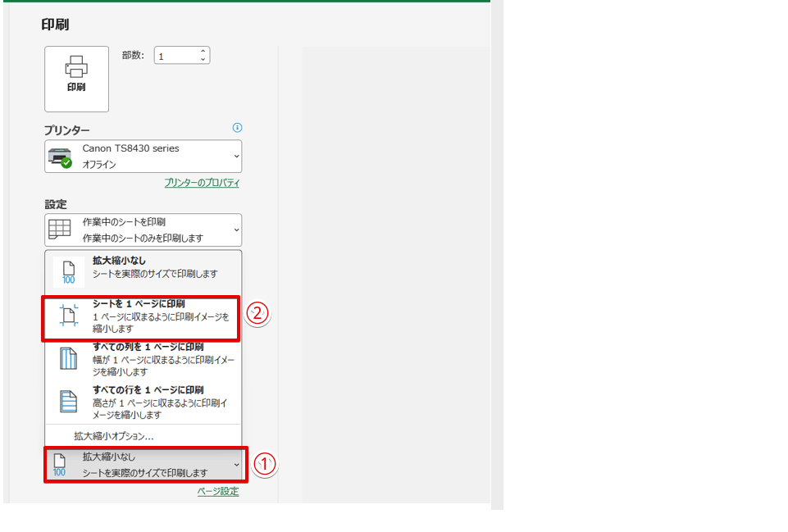This screenshot has width=788, height=532.
Task: Click the printer icon on the 印刷 button
Action: [x=76, y=66]
